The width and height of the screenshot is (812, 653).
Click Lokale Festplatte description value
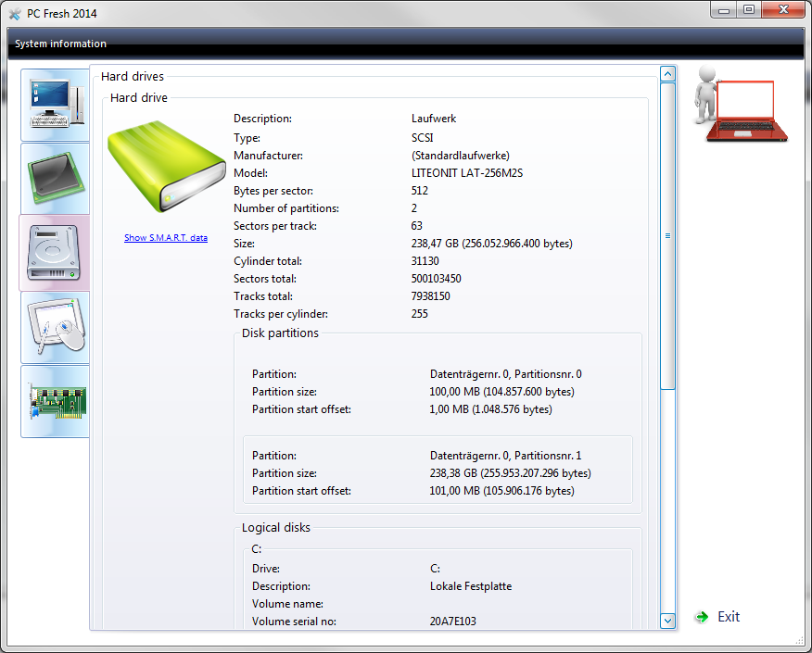point(471,586)
